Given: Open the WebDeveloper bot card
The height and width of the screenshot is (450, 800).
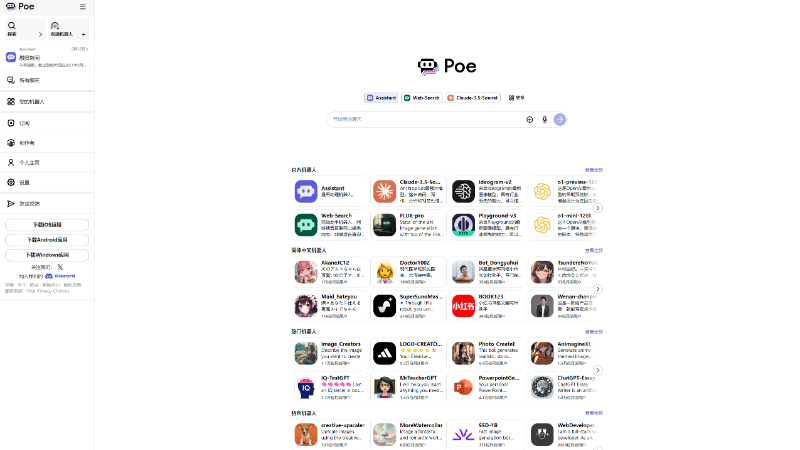Looking at the screenshot, I should (563, 434).
